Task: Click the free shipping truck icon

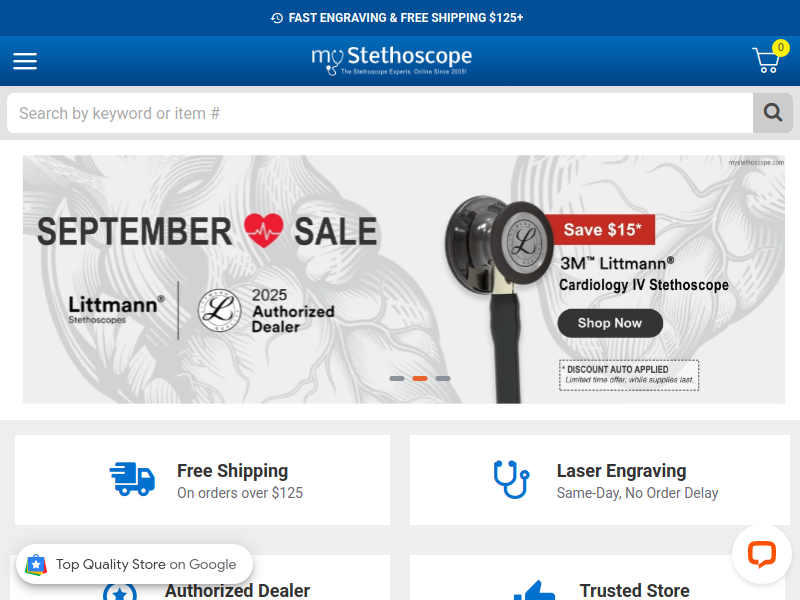Action: tap(132, 479)
